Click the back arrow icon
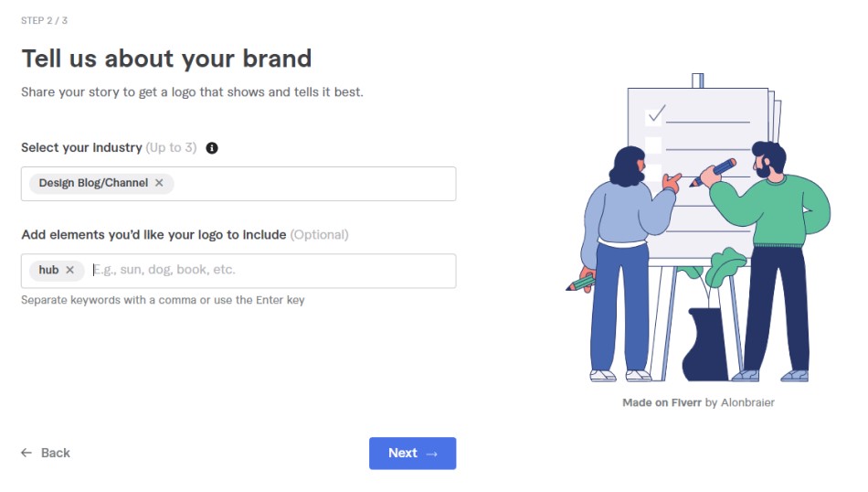 26,454
